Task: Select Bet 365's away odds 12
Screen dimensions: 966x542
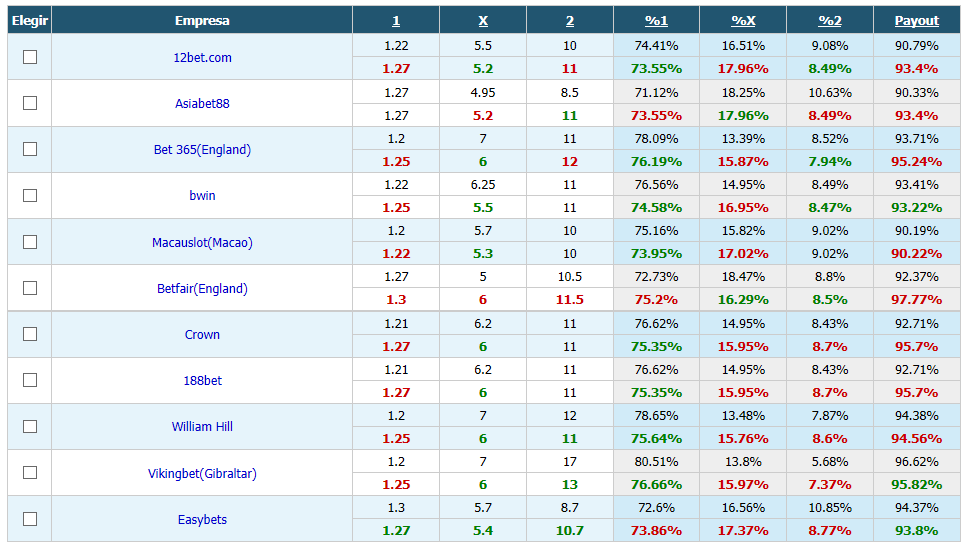Action: point(570,161)
